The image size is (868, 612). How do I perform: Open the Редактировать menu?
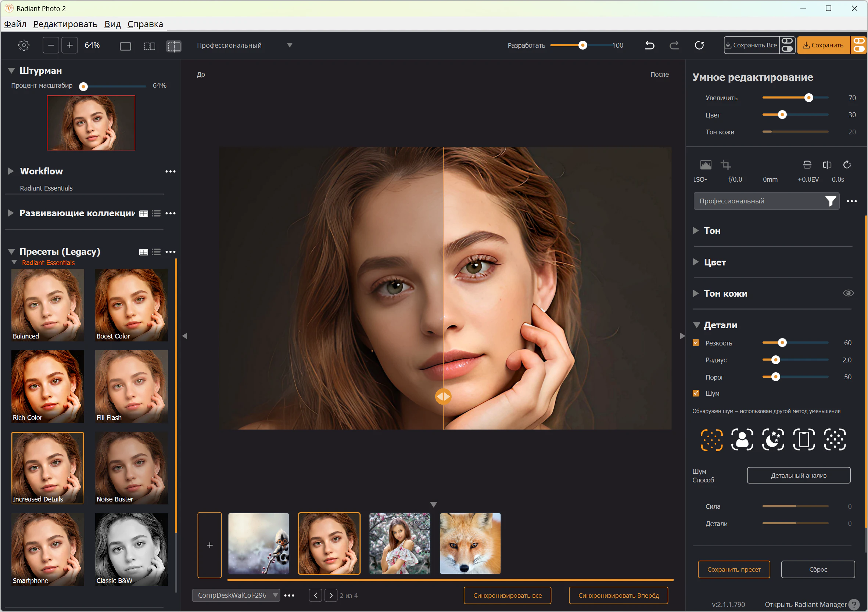click(x=65, y=24)
